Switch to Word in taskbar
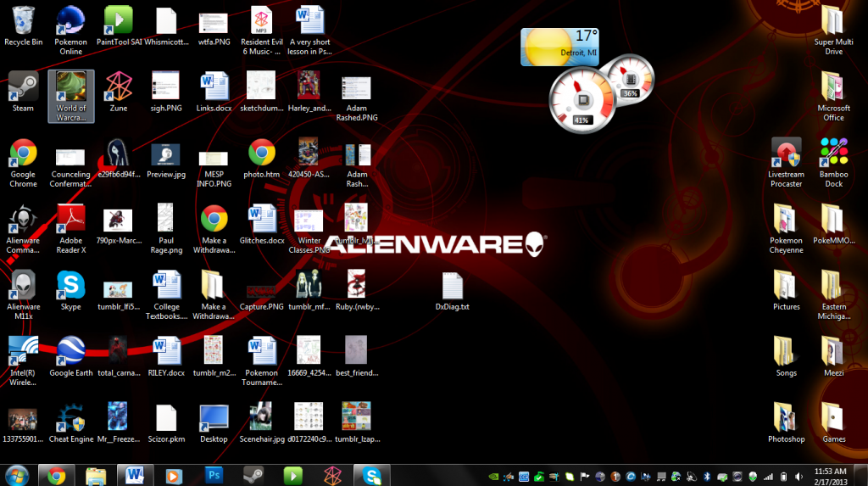 135,476
